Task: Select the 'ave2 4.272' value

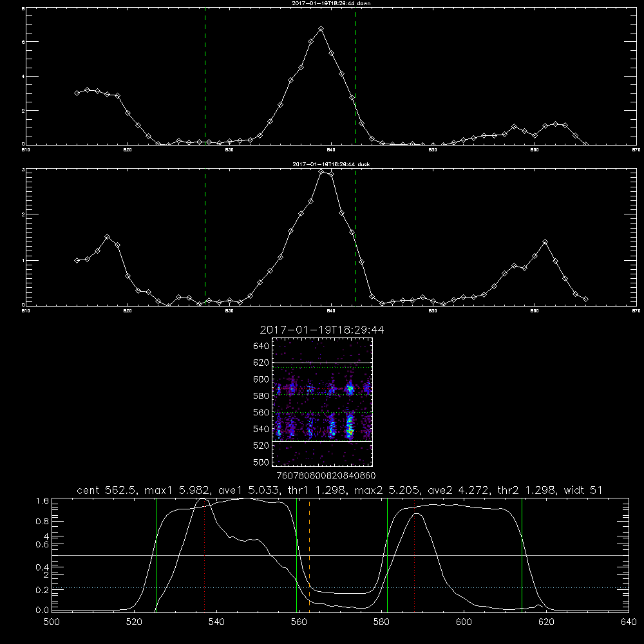Action: coord(459,490)
